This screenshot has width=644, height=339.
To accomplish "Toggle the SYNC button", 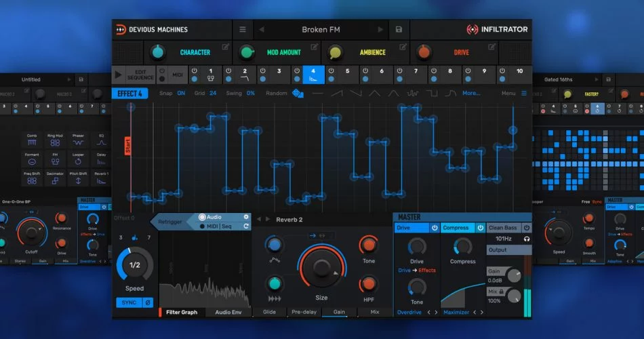I will [x=129, y=302].
